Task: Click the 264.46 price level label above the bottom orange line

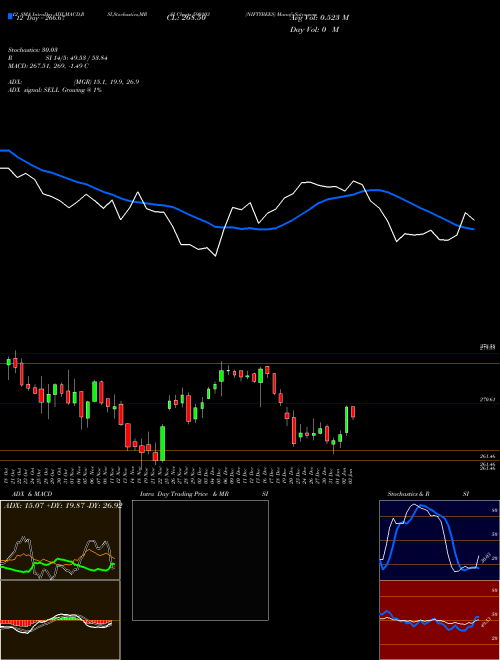Action: [x=488, y=456]
